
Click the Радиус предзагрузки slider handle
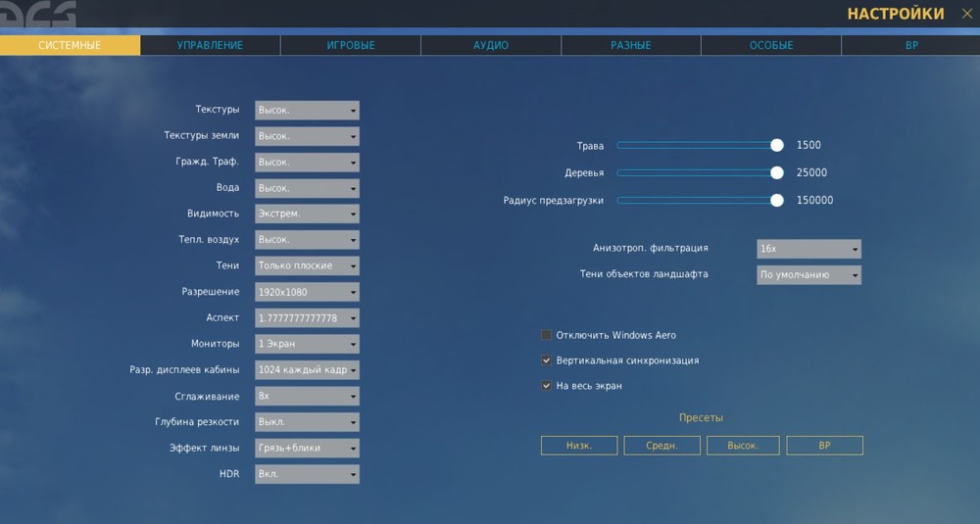(777, 200)
